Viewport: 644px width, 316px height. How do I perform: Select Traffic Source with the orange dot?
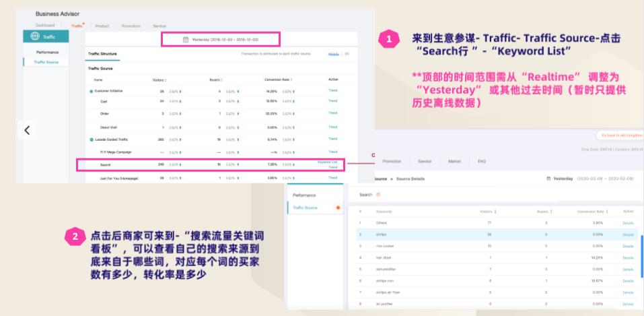[315, 208]
